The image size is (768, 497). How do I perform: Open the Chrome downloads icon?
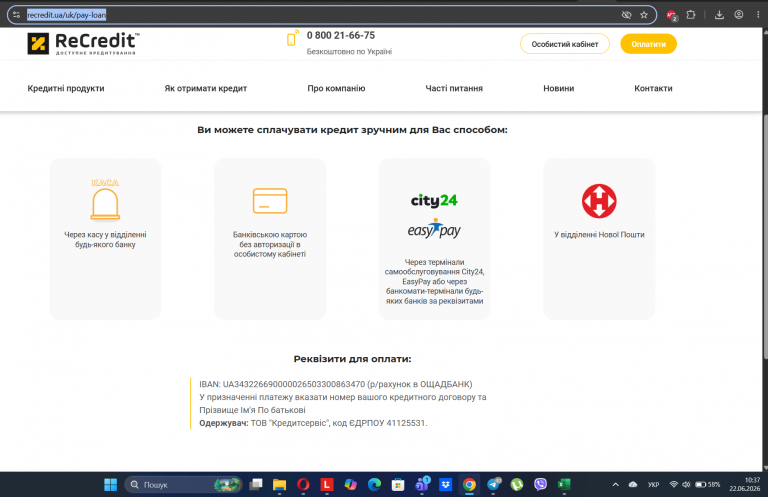tap(719, 15)
